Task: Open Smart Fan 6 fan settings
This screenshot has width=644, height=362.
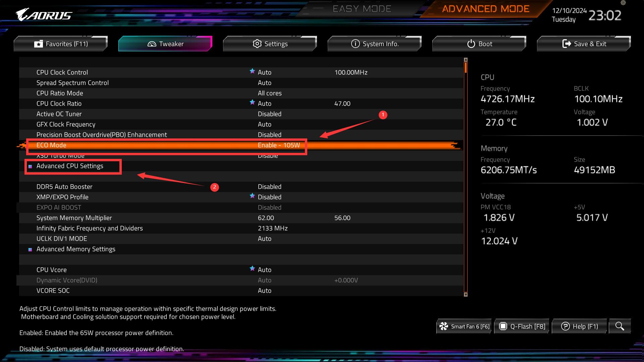Action: (464, 326)
